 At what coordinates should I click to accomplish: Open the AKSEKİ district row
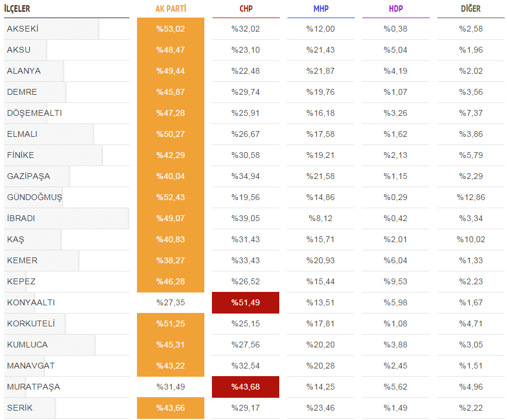pyautogui.click(x=254, y=29)
